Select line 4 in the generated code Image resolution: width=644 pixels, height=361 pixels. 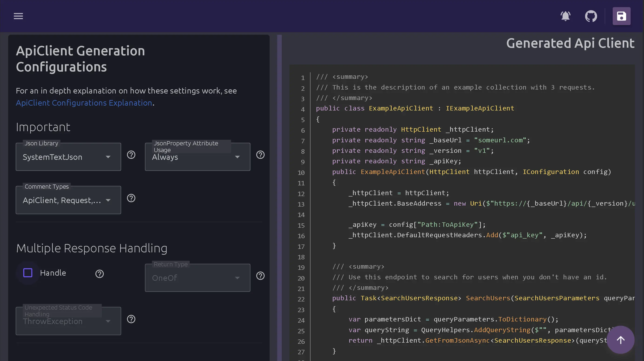click(303, 109)
